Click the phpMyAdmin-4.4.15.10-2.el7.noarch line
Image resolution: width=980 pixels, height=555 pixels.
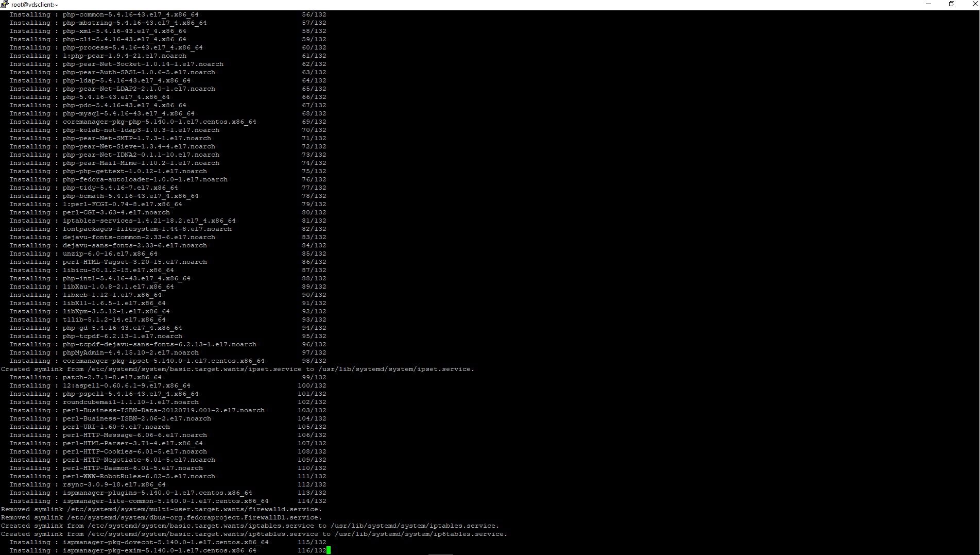(x=168, y=352)
